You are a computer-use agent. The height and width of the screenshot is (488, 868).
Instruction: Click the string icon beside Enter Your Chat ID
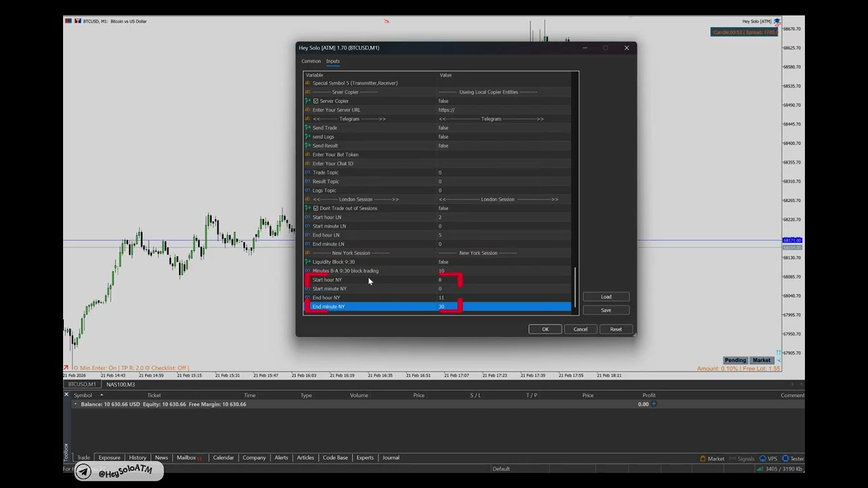click(x=307, y=163)
